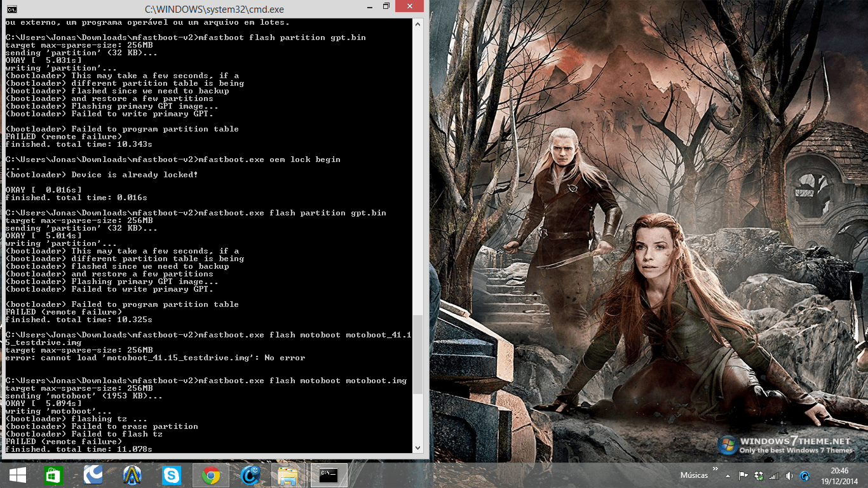
Task: Click "sending 'motoboot' (1953 KB)" line
Action: tap(84, 396)
